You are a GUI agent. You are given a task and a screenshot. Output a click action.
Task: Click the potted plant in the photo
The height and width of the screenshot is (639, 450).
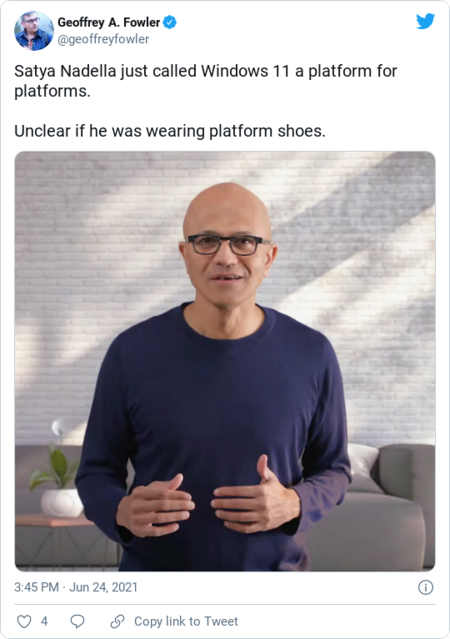pos(59,481)
